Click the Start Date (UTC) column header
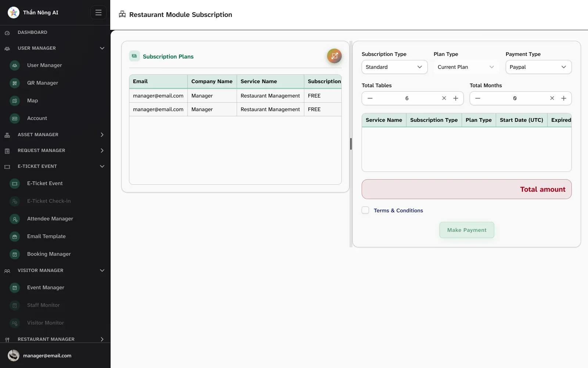 521,120
